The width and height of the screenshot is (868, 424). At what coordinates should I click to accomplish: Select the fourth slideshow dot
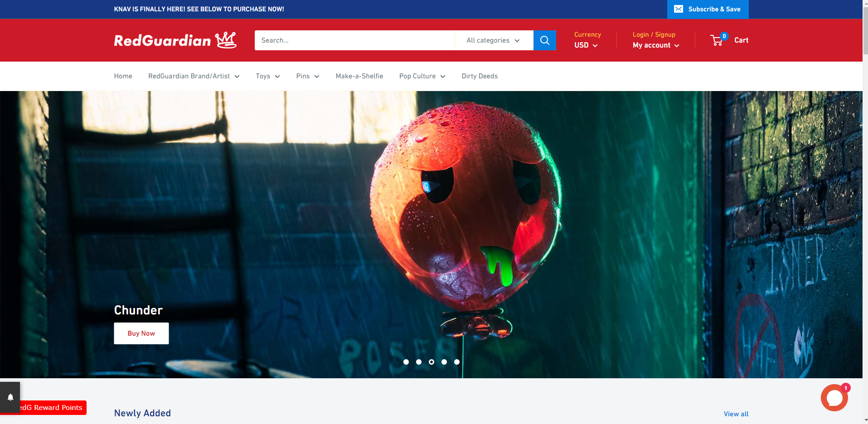pyautogui.click(x=444, y=362)
